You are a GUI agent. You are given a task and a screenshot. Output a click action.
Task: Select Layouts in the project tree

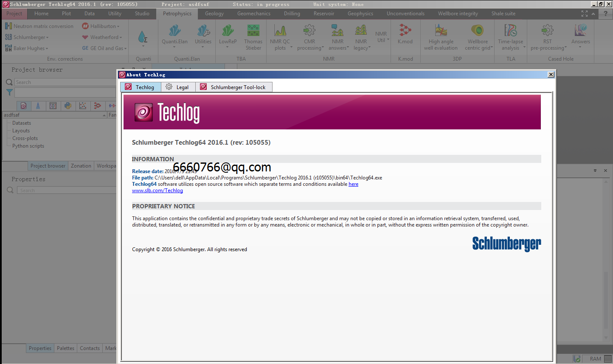21,131
